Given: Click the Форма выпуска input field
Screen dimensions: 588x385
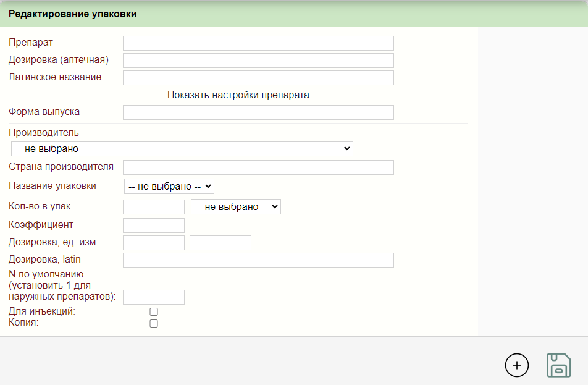Looking at the screenshot, I should (258, 112).
